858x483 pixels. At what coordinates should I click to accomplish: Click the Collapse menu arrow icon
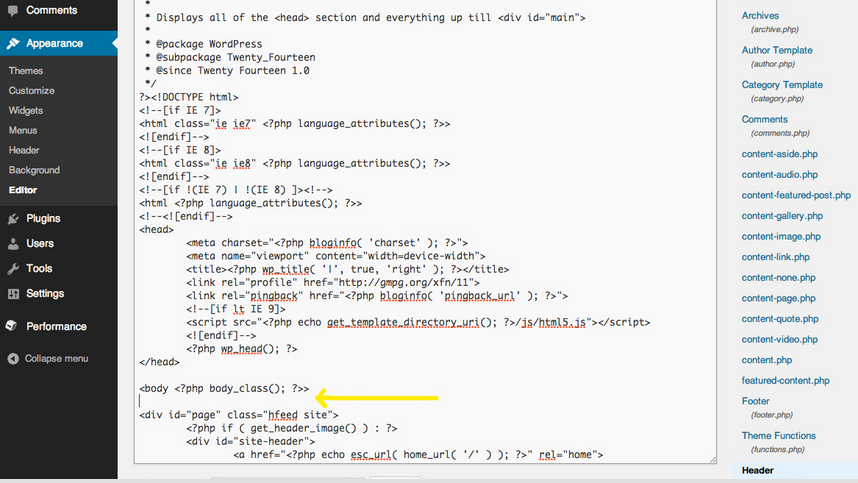[x=13, y=359]
